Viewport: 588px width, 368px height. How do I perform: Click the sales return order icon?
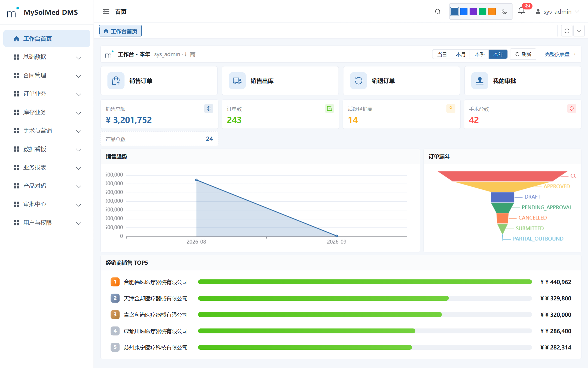pos(359,81)
